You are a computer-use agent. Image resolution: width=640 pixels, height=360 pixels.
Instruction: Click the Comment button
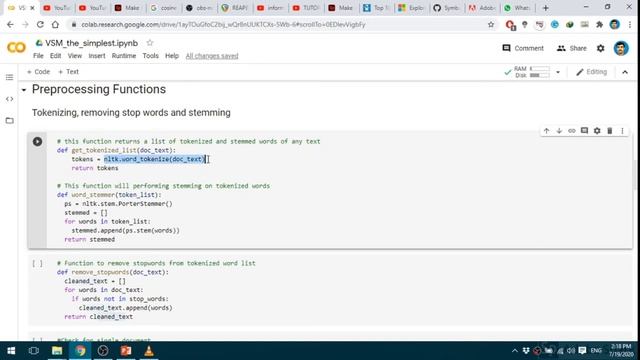523,48
